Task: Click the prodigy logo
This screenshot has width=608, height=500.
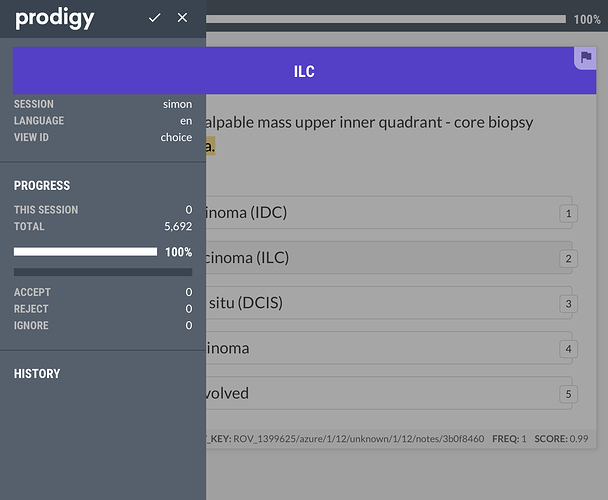Action: click(x=55, y=18)
